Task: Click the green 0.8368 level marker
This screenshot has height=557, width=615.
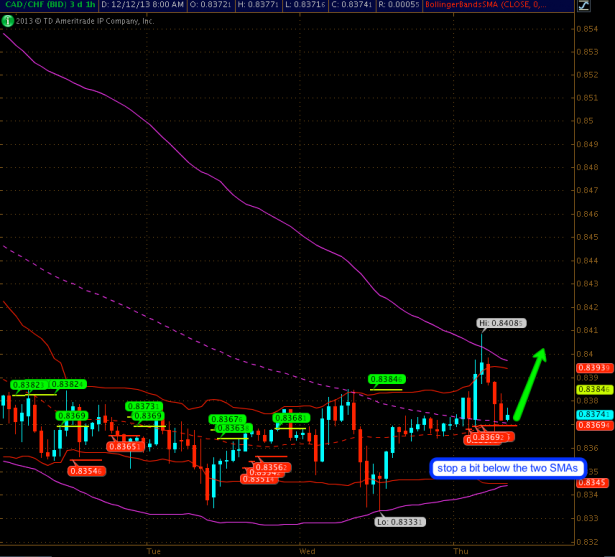Action: 293,417
